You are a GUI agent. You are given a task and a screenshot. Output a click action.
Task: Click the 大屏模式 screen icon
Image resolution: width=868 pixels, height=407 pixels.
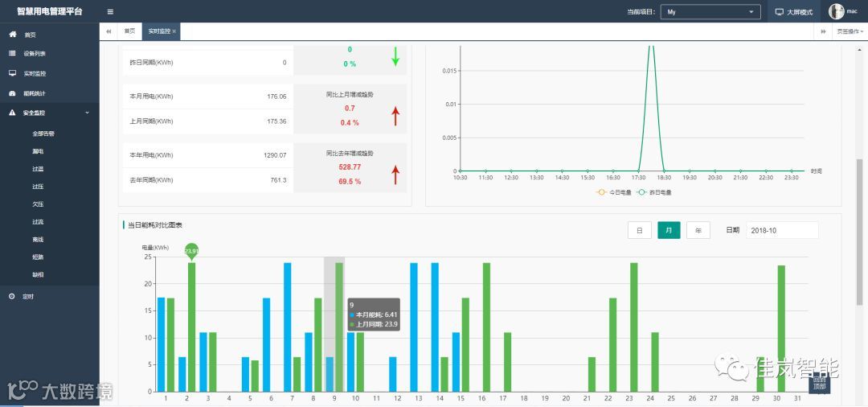[x=780, y=11]
